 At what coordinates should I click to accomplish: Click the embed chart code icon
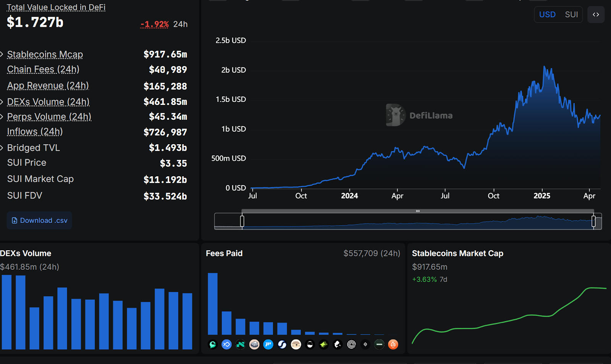596,14
